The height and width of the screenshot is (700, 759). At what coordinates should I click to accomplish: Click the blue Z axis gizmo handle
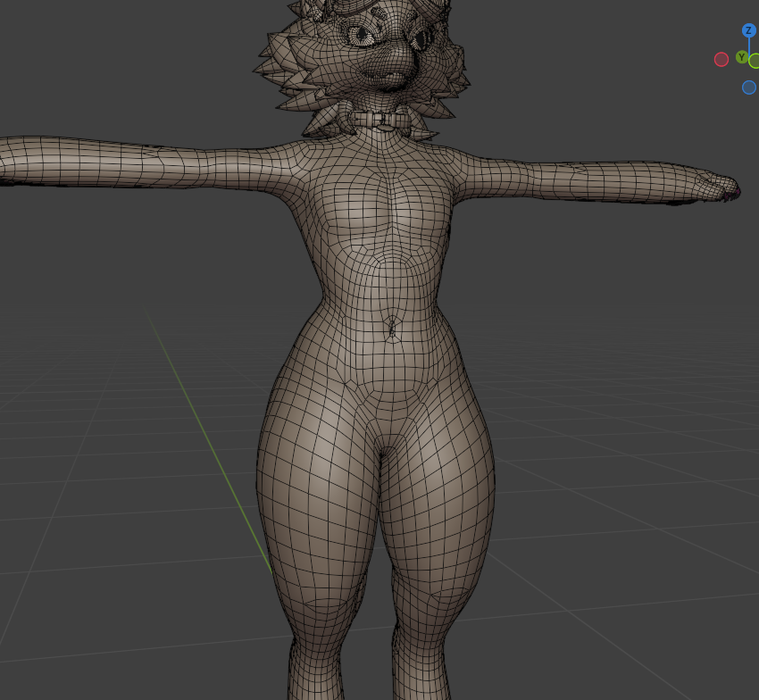(749, 30)
